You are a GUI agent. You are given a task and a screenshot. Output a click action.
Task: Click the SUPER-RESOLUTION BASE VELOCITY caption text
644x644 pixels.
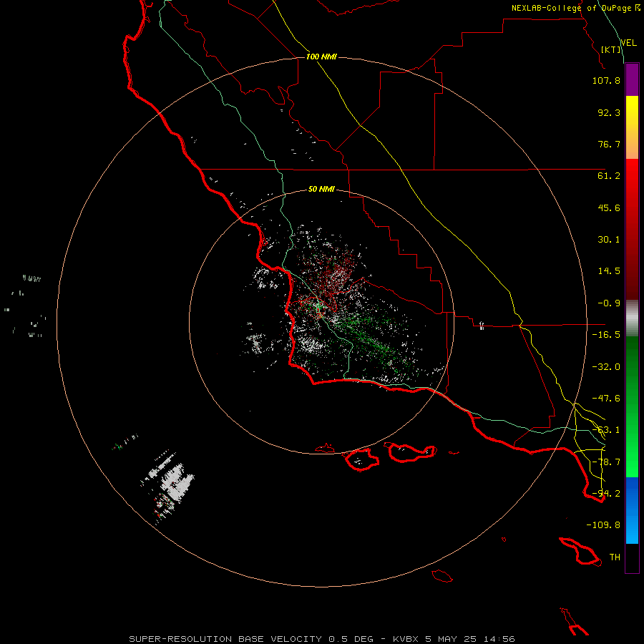(225, 639)
